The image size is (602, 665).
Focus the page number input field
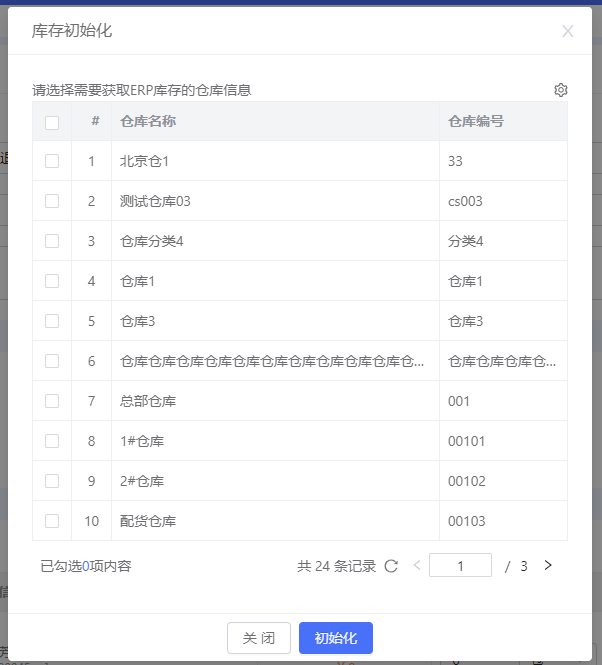point(460,565)
